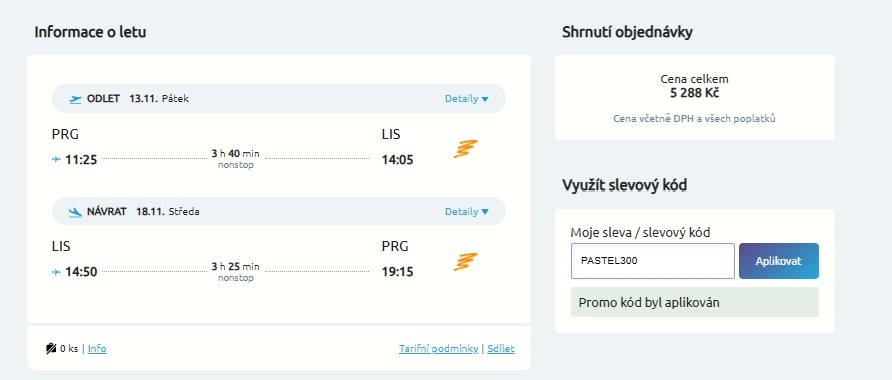Image resolution: width=892 pixels, height=380 pixels.
Task: Click the small plane icon next to 11:25
Action: 56,160
